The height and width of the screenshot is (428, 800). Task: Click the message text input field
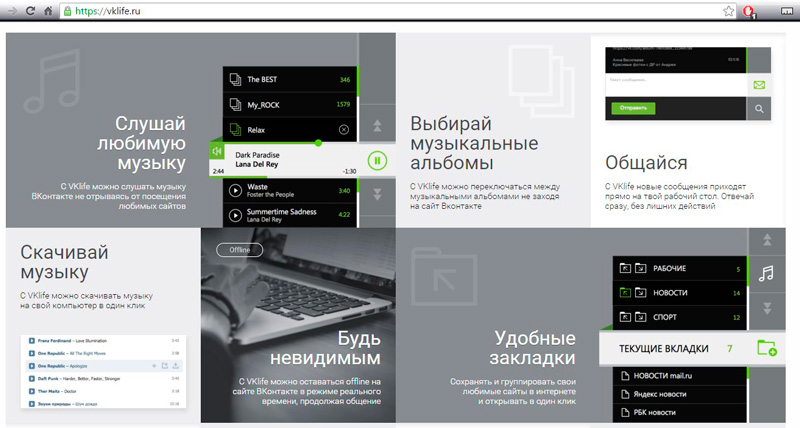pyautogui.click(x=676, y=85)
